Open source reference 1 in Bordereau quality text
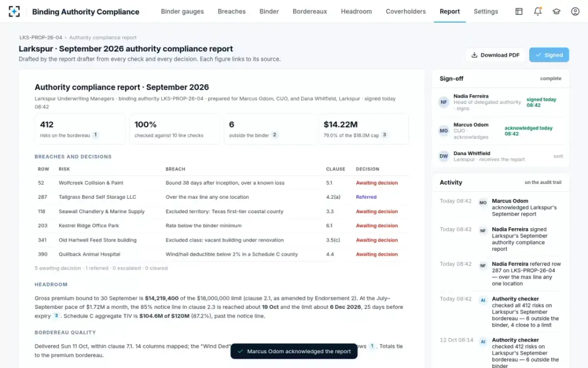Screen dimensions: 588x368 pos(372,346)
